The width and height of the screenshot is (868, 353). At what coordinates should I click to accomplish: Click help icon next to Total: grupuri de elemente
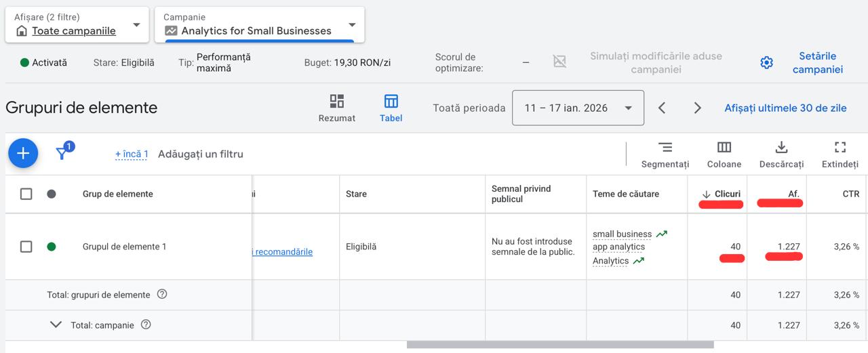coord(162,295)
